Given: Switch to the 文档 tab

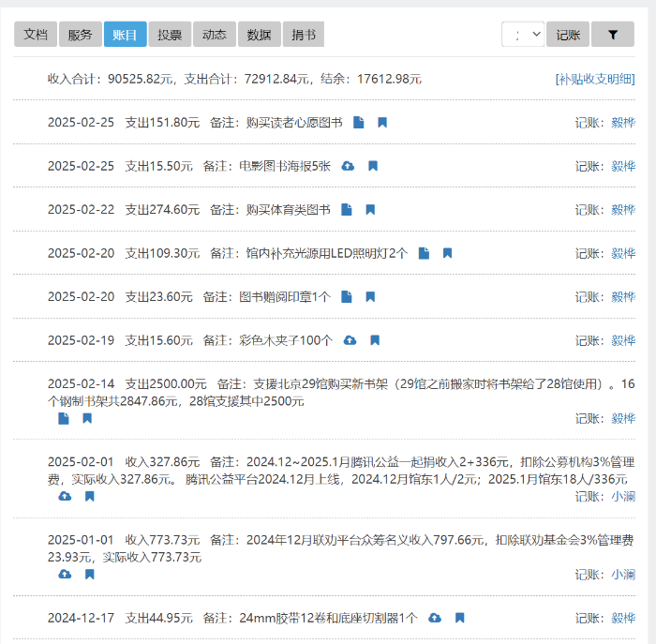Looking at the screenshot, I should [36, 35].
